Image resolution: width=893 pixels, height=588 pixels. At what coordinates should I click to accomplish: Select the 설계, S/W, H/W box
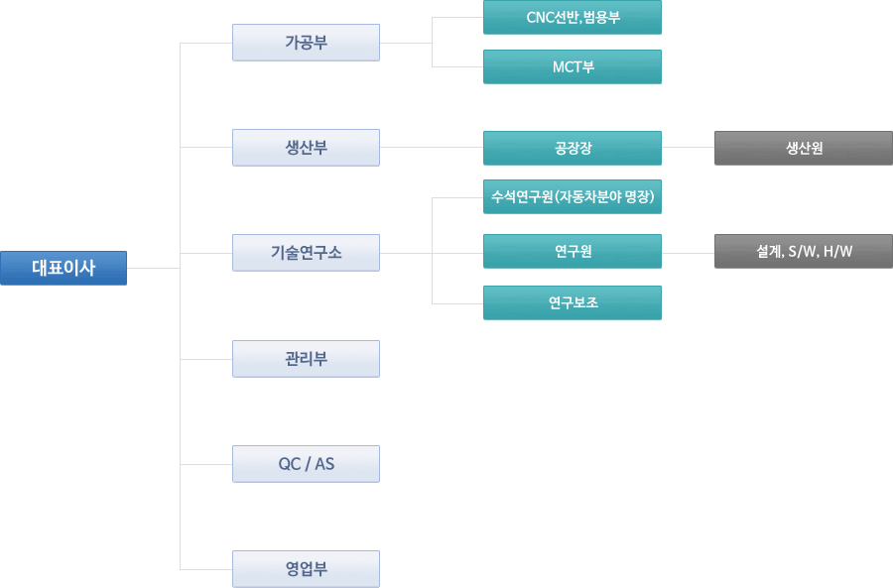804,251
